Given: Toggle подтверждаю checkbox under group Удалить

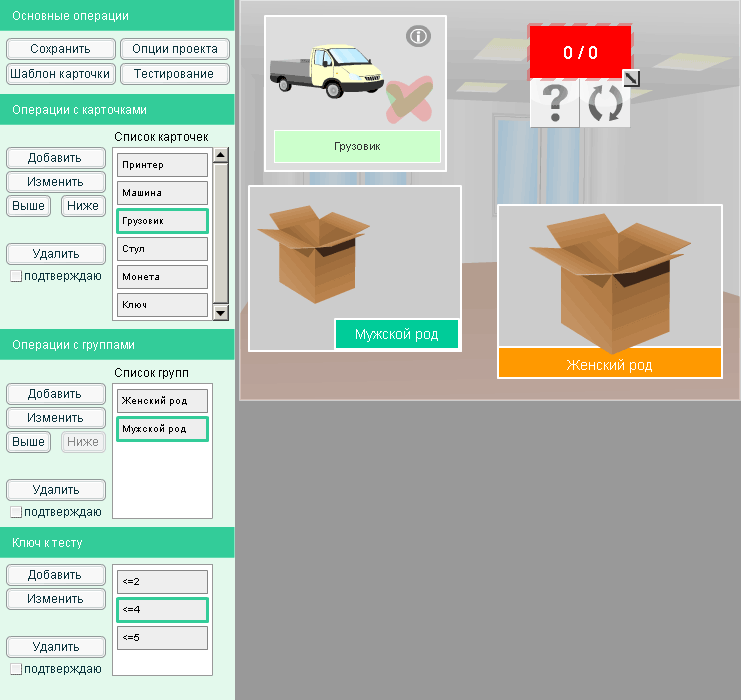Looking at the screenshot, I should coord(16,512).
